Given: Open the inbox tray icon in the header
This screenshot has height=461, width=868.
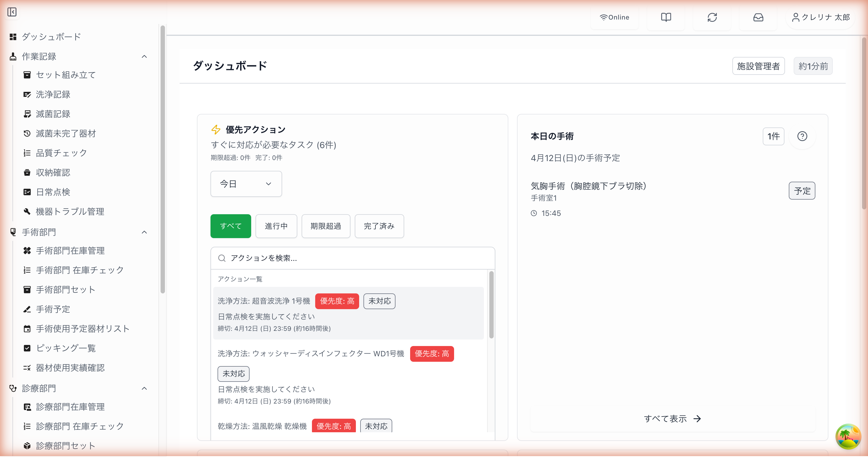Looking at the screenshot, I should tap(758, 17).
